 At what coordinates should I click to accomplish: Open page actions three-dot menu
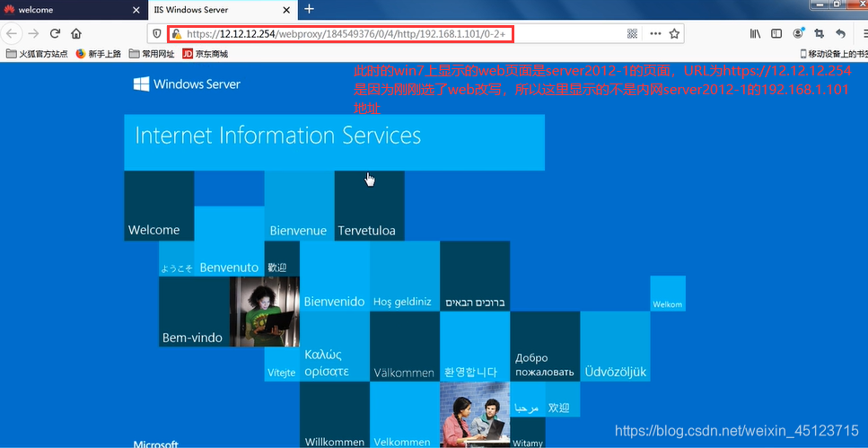point(655,34)
